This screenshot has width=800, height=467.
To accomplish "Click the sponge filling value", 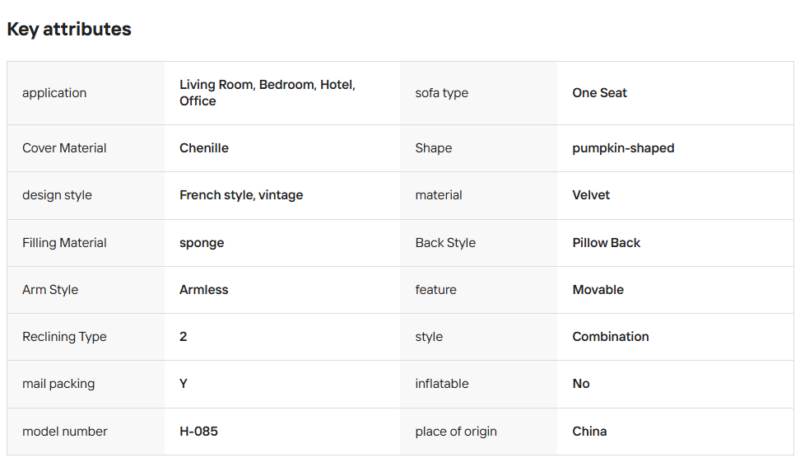I will pyautogui.click(x=202, y=243).
